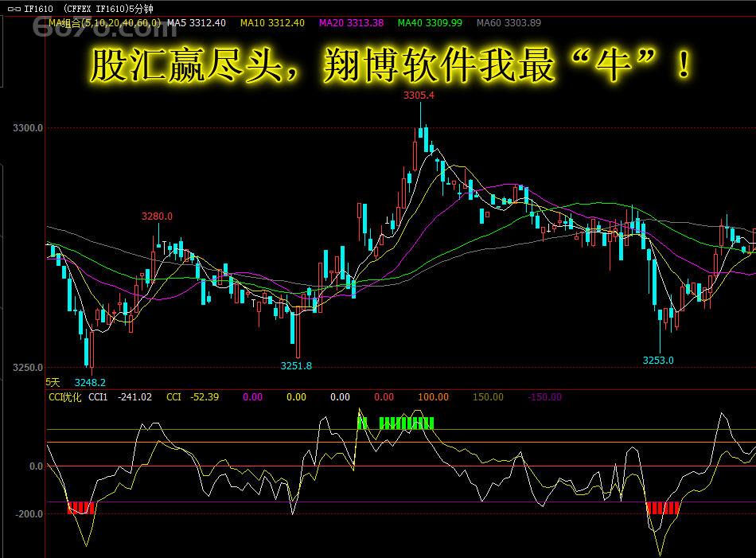The height and width of the screenshot is (558, 756).
Task: Click the 3305.4 high price label
Action: 419,96
